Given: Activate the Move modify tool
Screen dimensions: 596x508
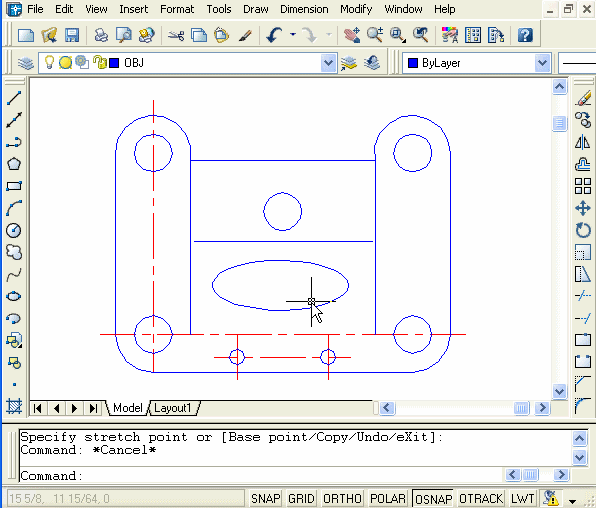Looking at the screenshot, I should [583, 208].
